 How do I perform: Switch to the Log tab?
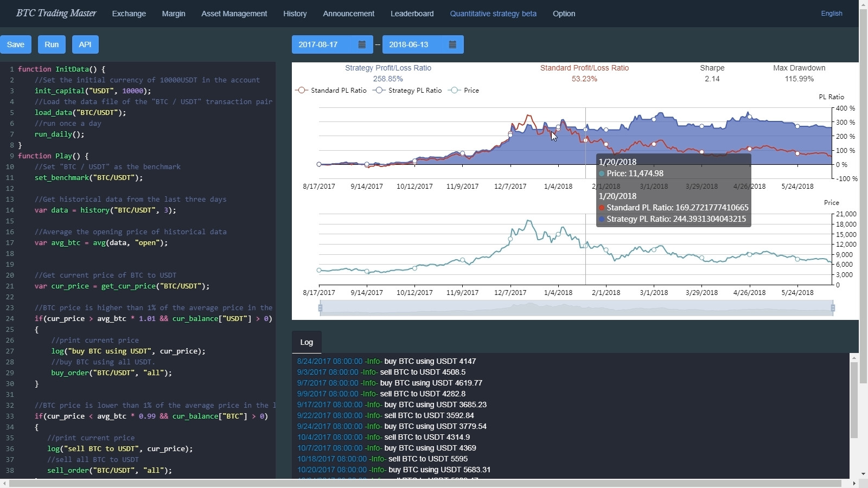point(306,342)
